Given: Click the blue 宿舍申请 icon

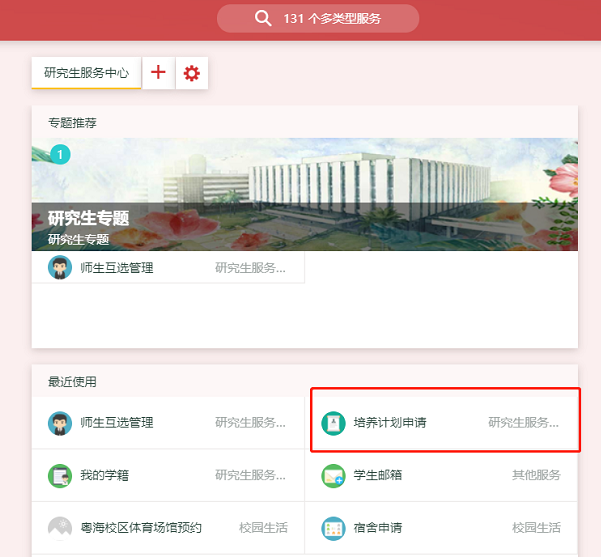Looking at the screenshot, I should 333,527.
